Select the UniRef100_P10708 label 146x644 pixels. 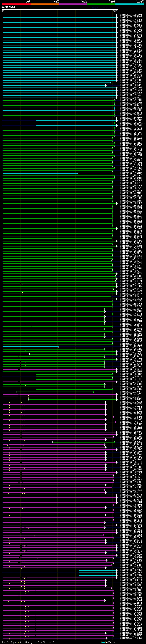(131, 37)
